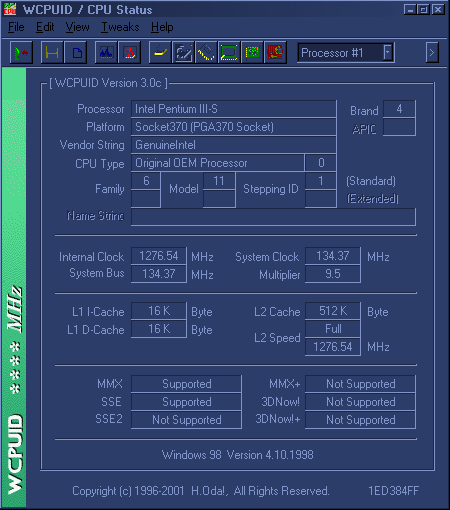Open the Edit menu
450x510 pixels.
45,27
